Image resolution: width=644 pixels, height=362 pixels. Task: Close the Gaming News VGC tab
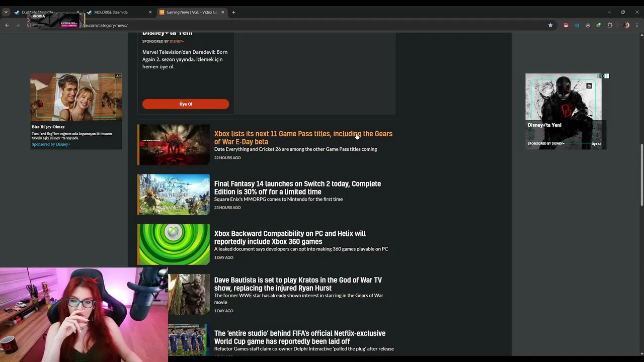click(222, 12)
